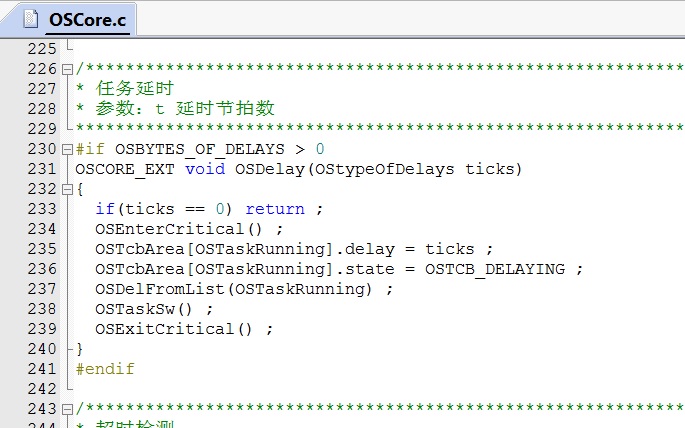
Task: Collapse comment block at line 226
Action: click(x=67, y=69)
